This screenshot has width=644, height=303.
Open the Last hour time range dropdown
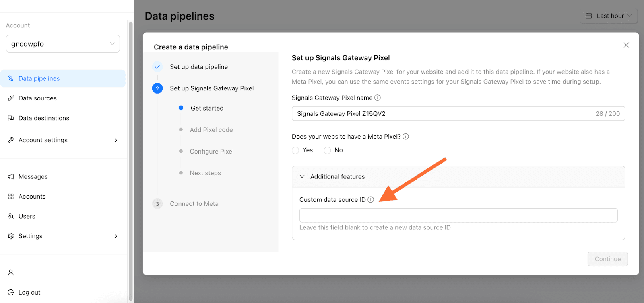[609, 16]
